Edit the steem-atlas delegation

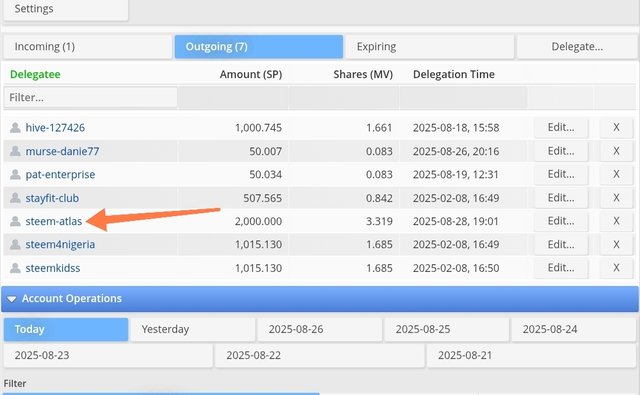[561, 221]
